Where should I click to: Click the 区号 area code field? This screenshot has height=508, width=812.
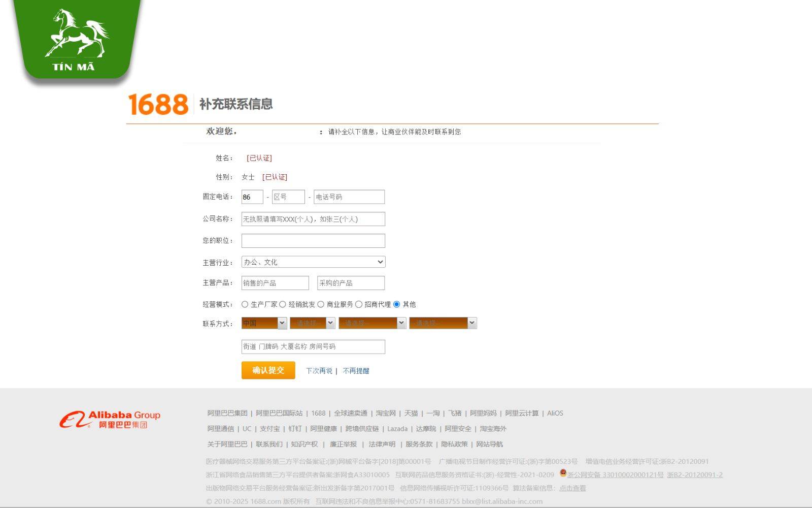(288, 197)
